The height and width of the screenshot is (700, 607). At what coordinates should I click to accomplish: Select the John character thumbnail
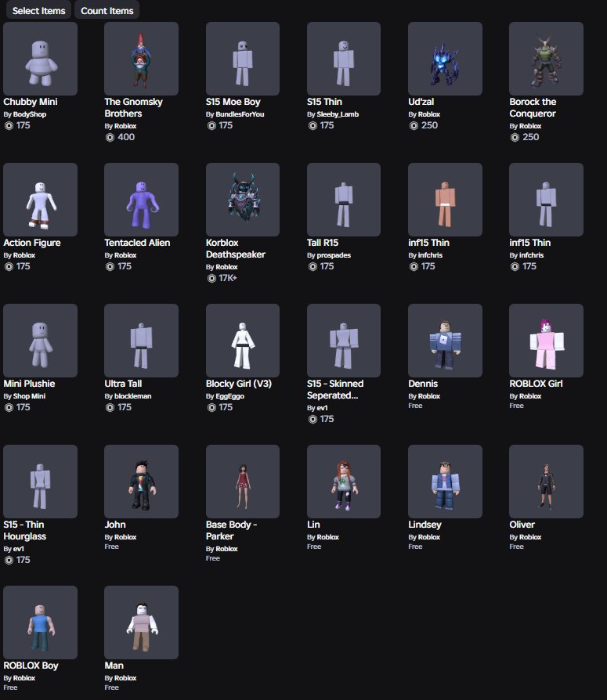[141, 482]
